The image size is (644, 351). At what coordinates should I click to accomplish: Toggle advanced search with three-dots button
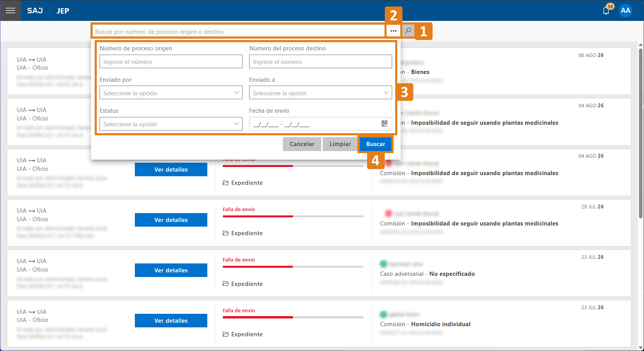pyautogui.click(x=393, y=31)
